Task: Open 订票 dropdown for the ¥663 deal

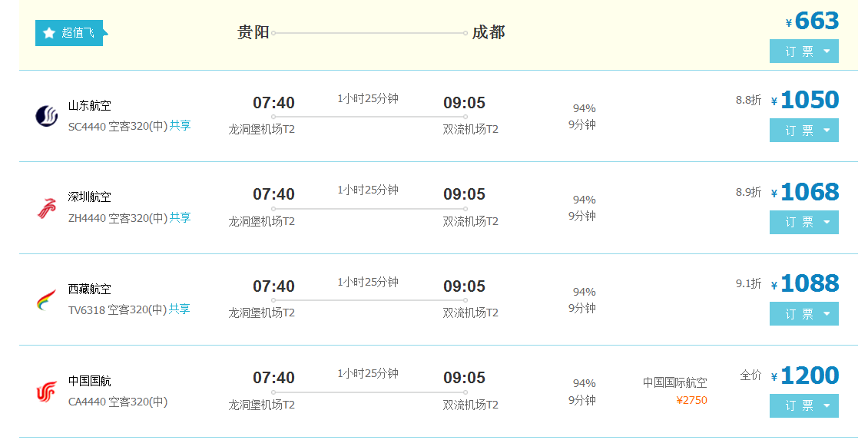Action: point(803,51)
